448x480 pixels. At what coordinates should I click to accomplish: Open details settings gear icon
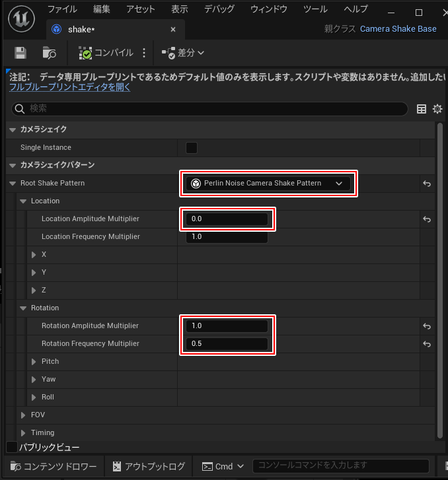[x=437, y=109]
